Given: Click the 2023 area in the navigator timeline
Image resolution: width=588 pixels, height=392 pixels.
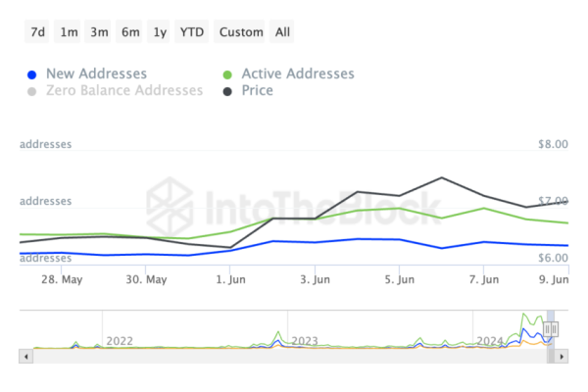Looking at the screenshot, I should (x=305, y=340).
